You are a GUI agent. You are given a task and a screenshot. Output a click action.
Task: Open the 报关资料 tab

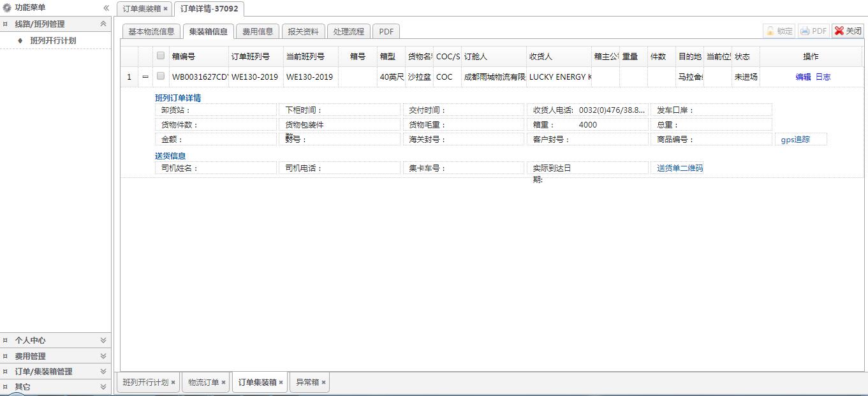(303, 31)
